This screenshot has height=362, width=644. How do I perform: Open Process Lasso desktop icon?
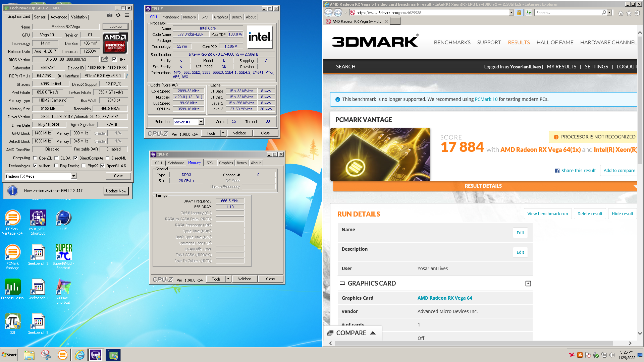click(x=12, y=289)
